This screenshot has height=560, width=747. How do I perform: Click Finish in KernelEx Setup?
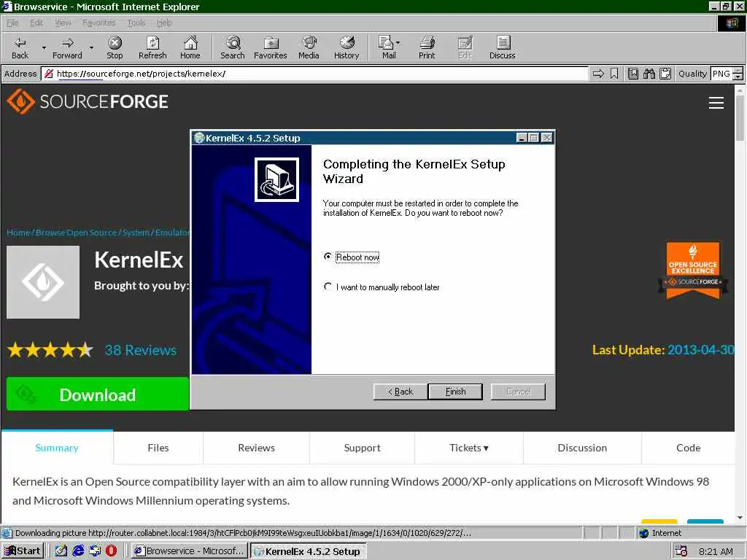455,392
